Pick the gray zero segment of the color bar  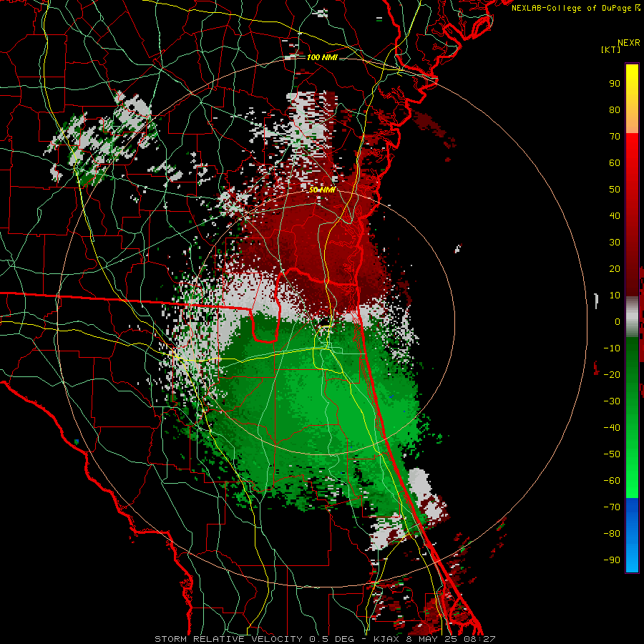[632, 317]
